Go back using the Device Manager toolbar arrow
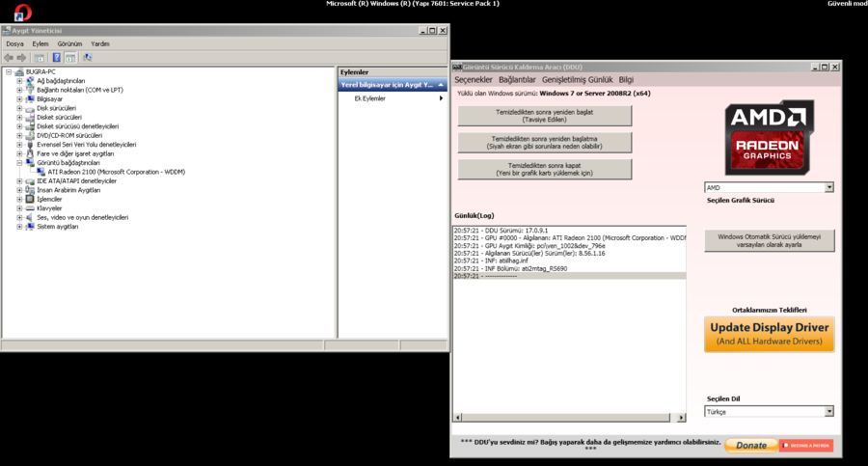 point(9,58)
